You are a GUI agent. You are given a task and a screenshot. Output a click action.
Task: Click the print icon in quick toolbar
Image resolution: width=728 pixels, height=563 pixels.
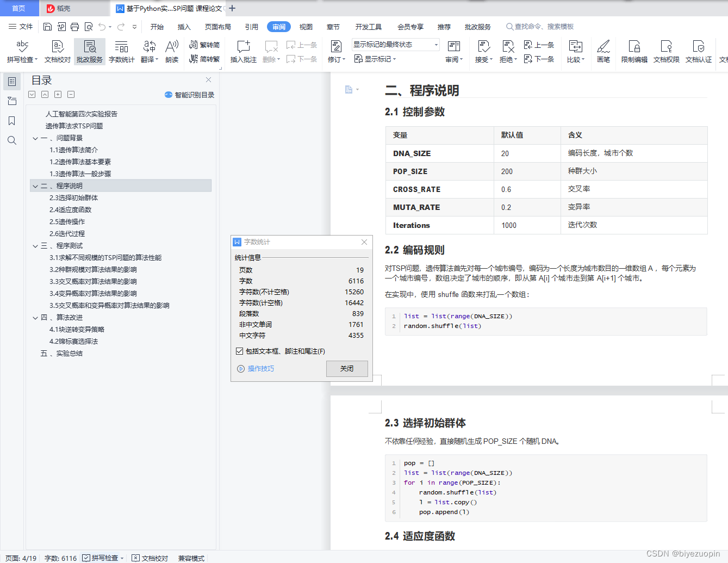pyautogui.click(x=74, y=27)
